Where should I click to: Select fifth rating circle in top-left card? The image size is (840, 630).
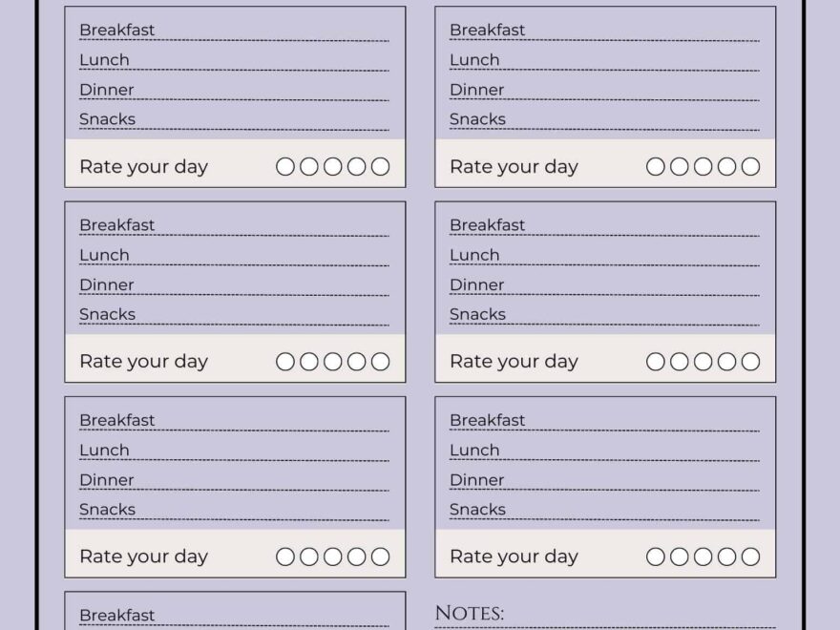tap(380, 167)
